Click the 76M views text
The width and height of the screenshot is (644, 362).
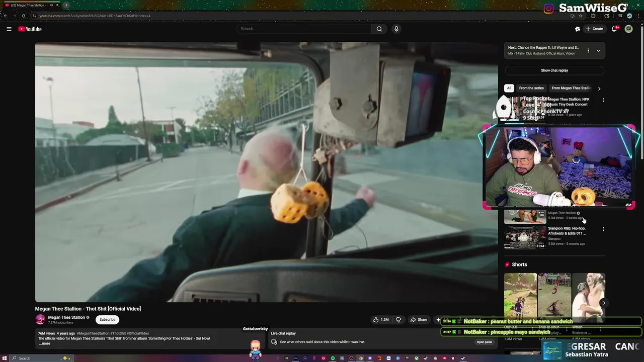pos(47,333)
